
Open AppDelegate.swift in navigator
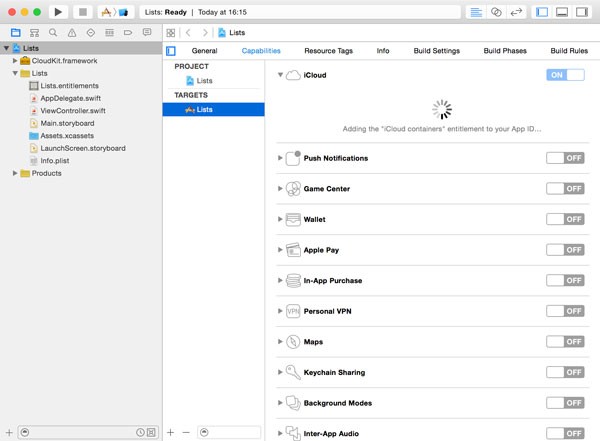pyautogui.click(x=70, y=98)
